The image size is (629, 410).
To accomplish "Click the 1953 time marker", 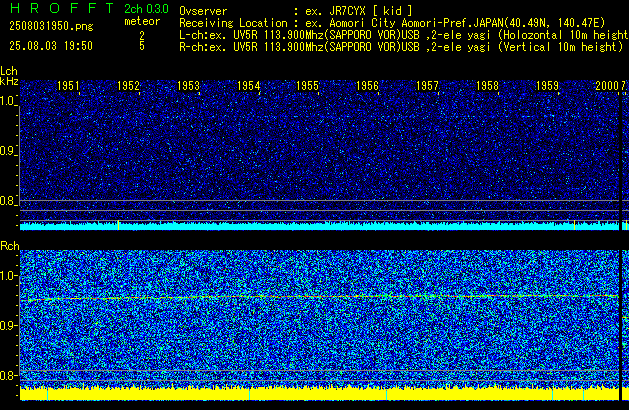I will click(x=188, y=86).
